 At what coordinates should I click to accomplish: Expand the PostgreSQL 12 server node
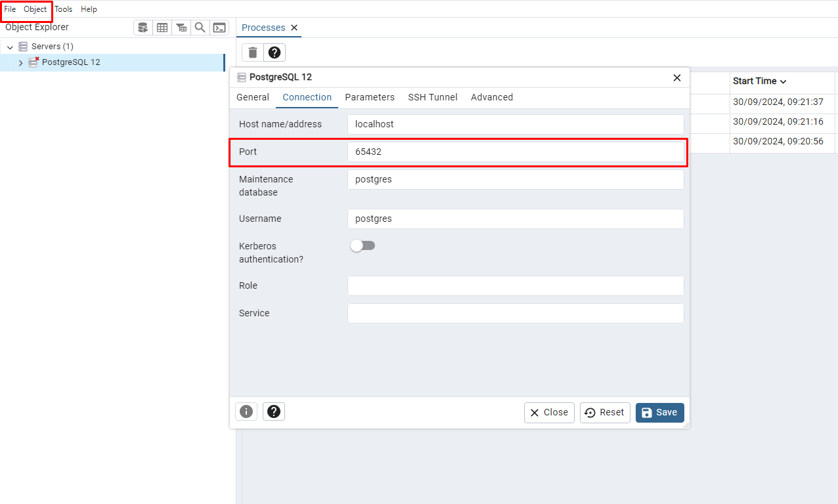coord(20,63)
